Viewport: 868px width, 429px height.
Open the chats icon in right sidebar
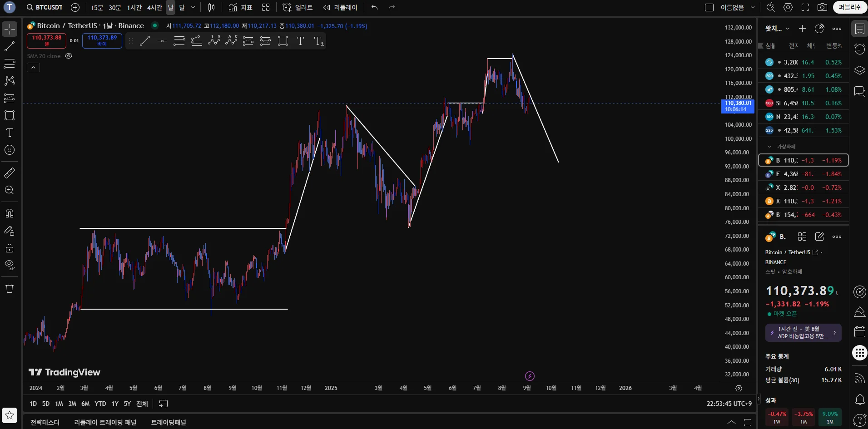859,91
